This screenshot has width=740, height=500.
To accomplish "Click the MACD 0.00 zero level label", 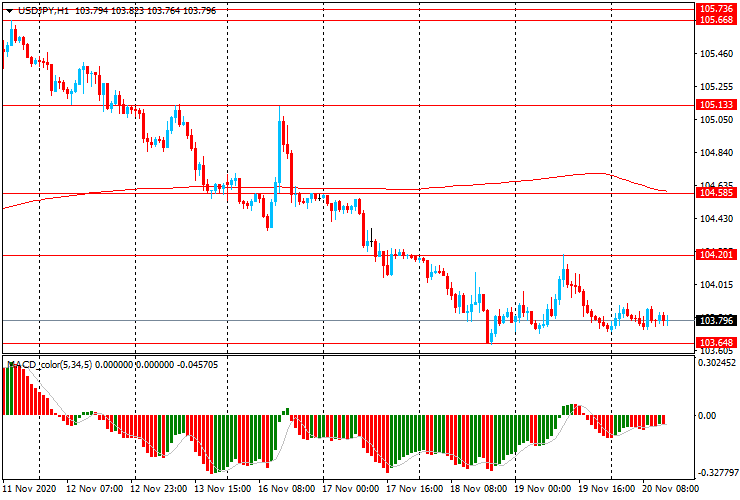I will pos(707,415).
